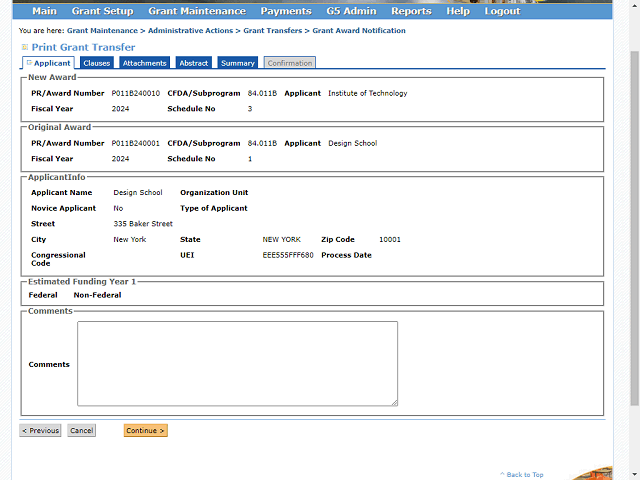This screenshot has height=480, width=640.
Task: Click the scrollbar down arrow
Action: click(x=634, y=476)
